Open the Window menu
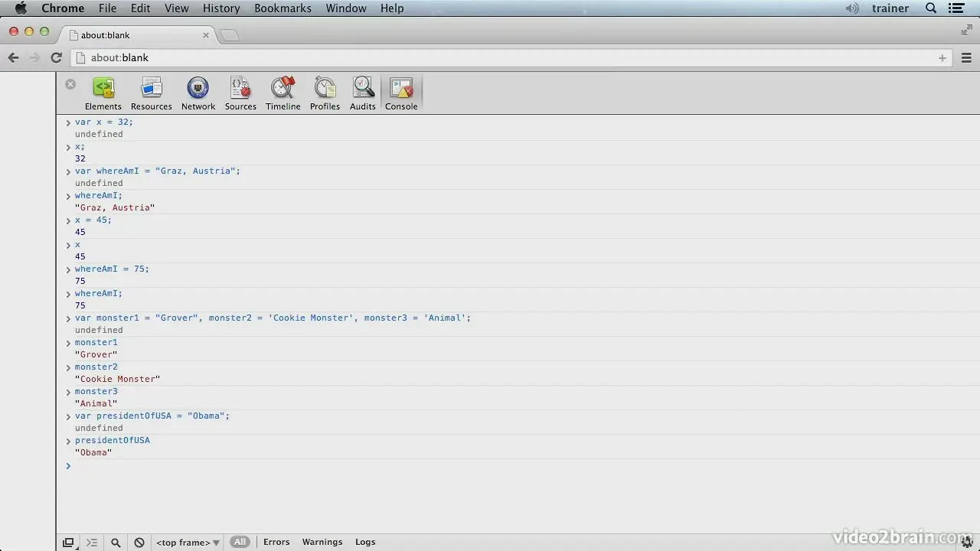 [x=346, y=8]
